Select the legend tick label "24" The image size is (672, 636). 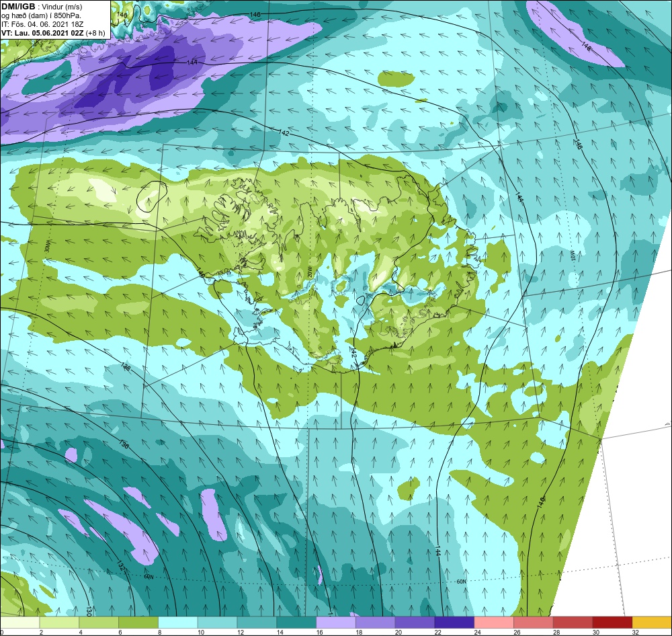[x=477, y=632]
